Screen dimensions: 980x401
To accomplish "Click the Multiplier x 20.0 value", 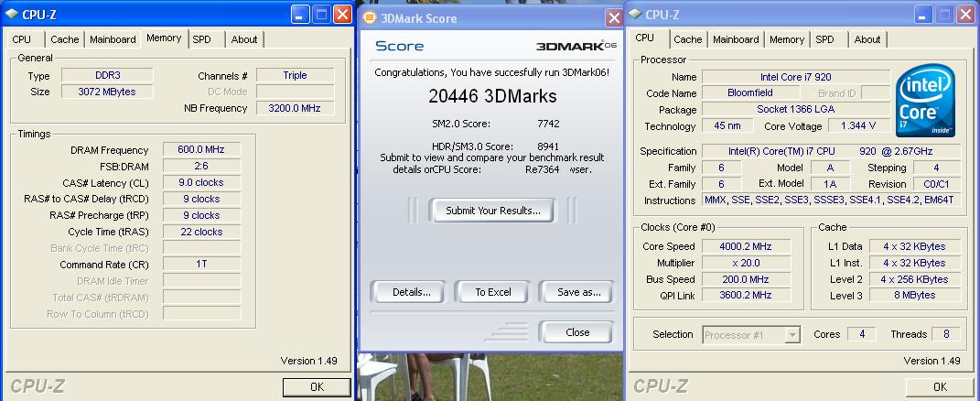I will (x=747, y=263).
